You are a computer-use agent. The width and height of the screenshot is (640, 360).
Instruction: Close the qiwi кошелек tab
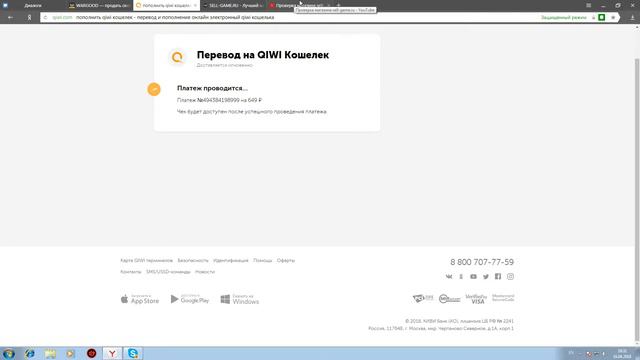click(195, 5)
